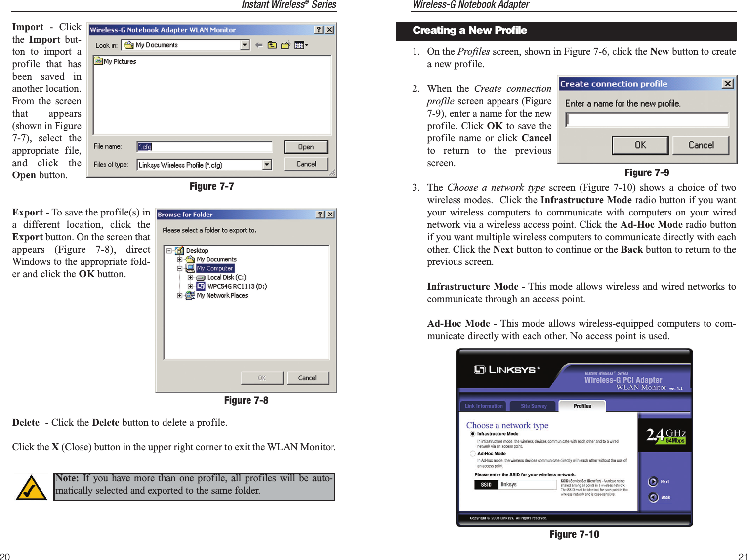Select My Computer label in folder tree
Screen dimensions: 747x560
click(215, 268)
